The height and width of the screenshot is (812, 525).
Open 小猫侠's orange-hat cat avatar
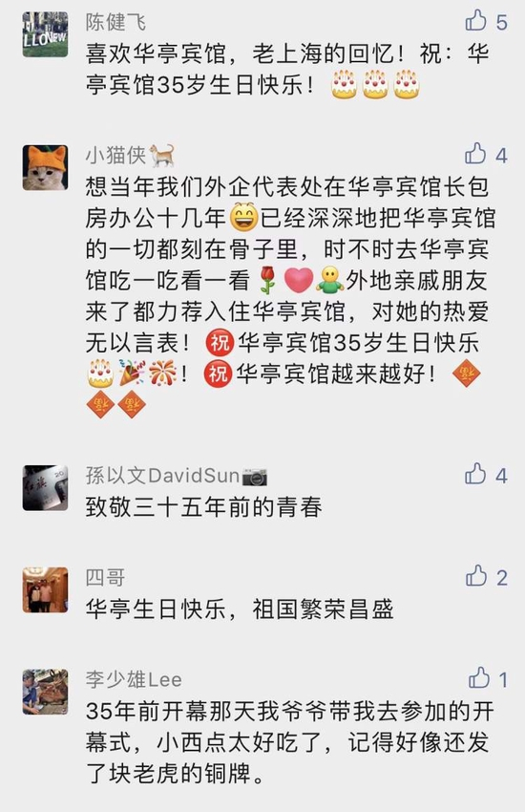[46, 168]
